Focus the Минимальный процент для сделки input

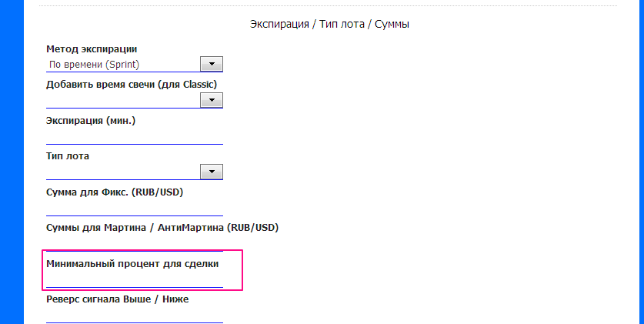(135, 279)
